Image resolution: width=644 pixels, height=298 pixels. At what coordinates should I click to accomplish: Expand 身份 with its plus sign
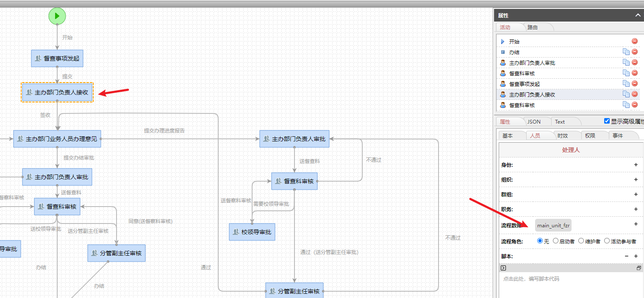[636, 165]
